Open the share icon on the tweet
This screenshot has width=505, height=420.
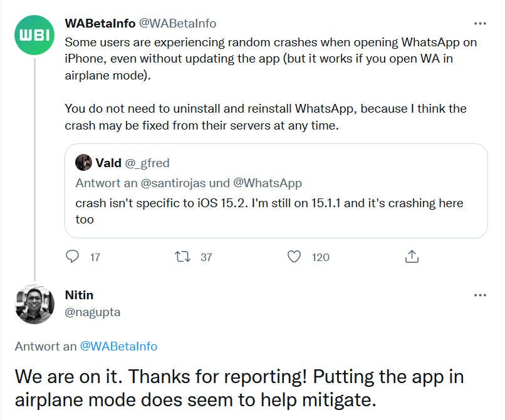(x=412, y=257)
